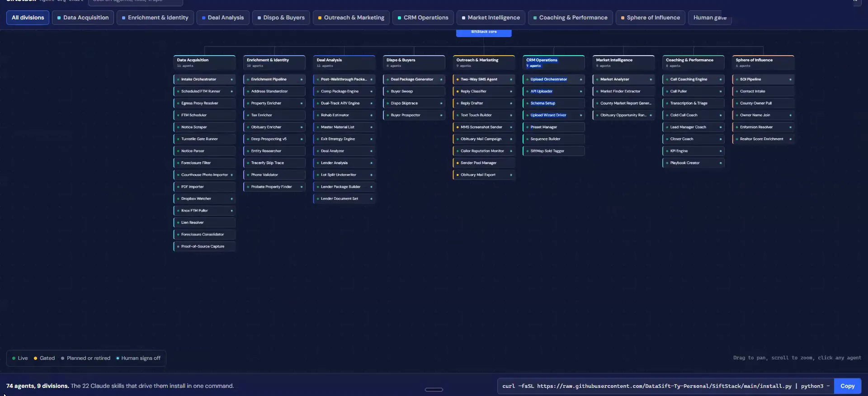868x396 pixels.
Task: Open the Upload Orchestrator agent
Action: (x=553, y=80)
